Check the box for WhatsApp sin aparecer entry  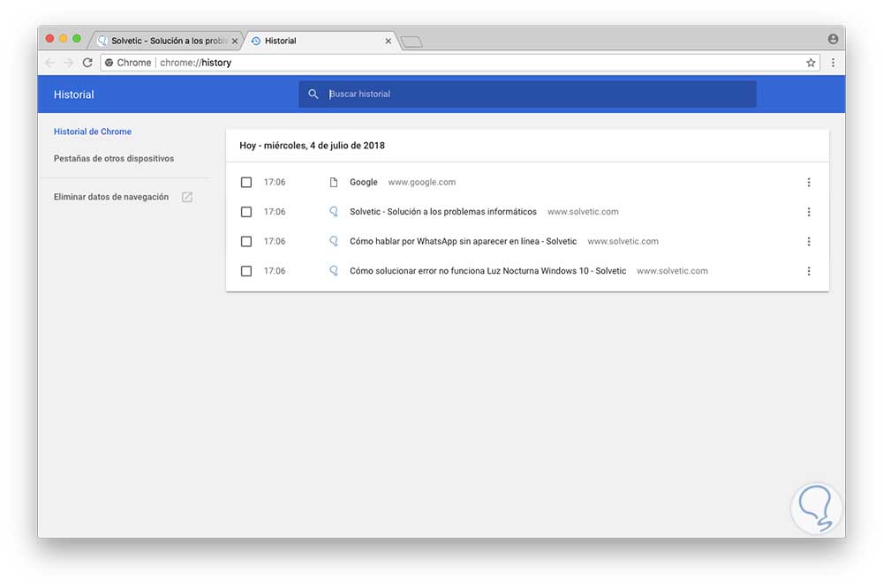[x=246, y=241]
